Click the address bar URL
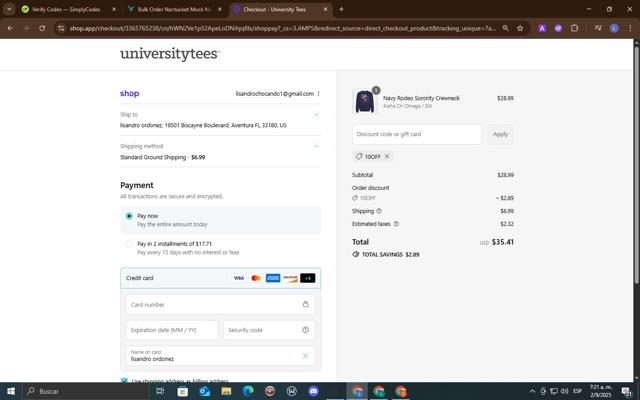 click(282, 28)
